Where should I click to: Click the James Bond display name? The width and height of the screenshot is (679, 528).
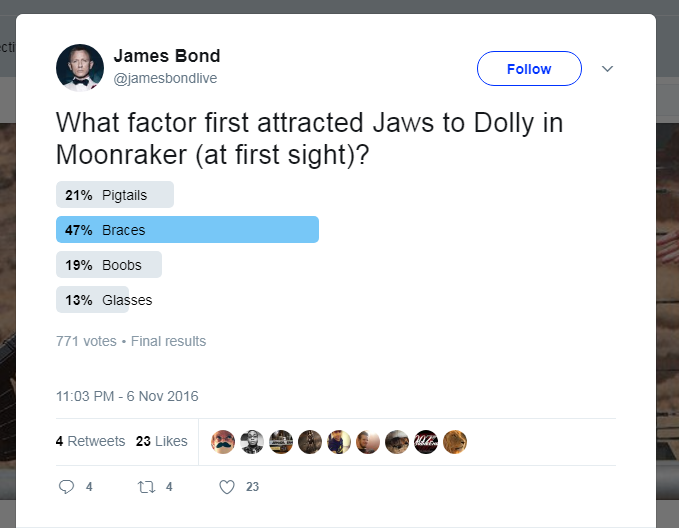click(167, 56)
